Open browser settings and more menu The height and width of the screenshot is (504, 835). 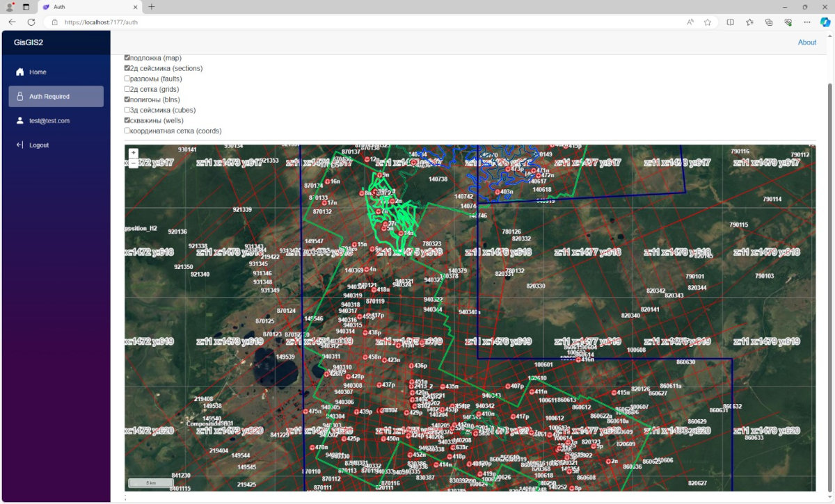[807, 22]
